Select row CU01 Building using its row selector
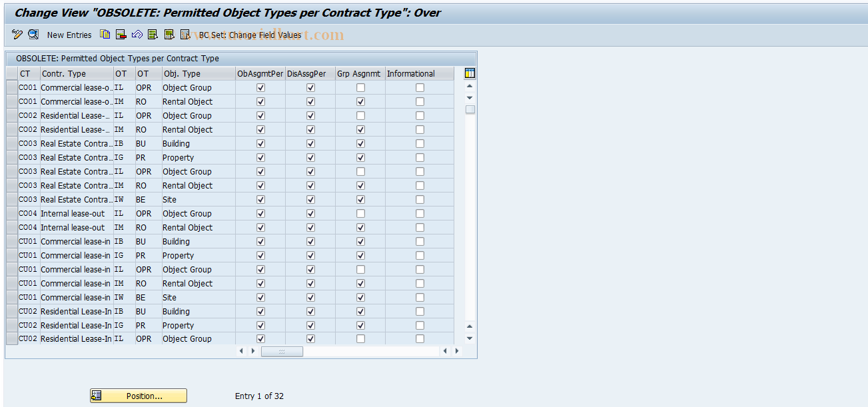868x407 pixels. pos(11,242)
